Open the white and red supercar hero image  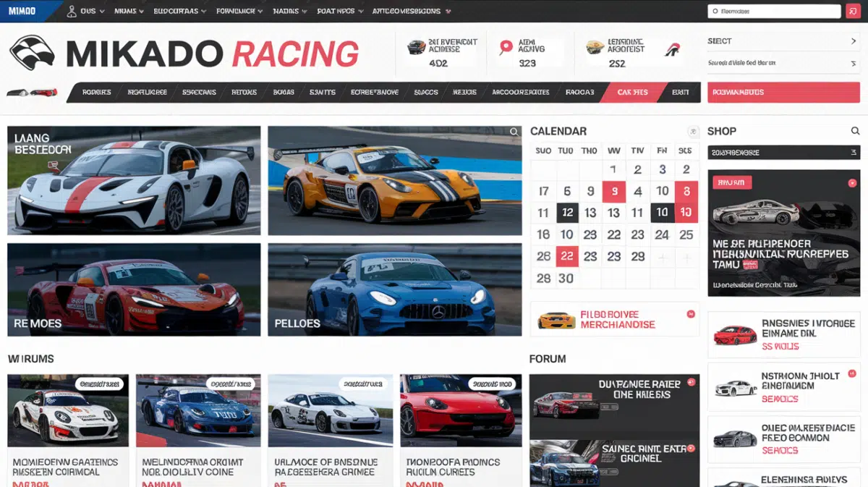coord(134,180)
